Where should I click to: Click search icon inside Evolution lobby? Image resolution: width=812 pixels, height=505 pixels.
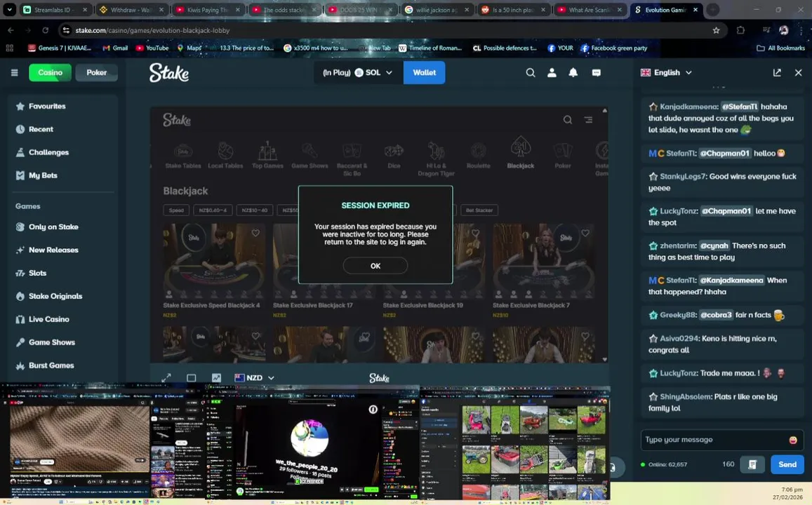(568, 119)
